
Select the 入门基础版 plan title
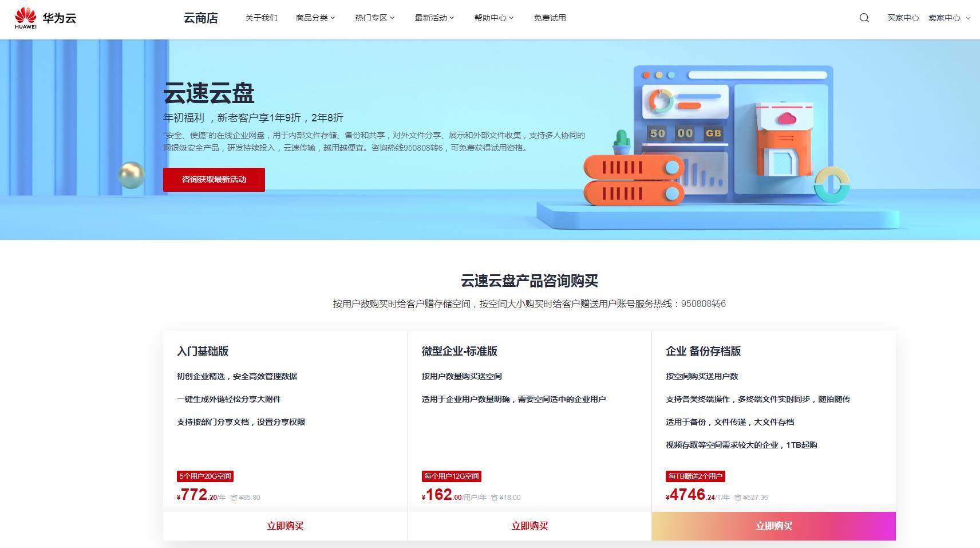tap(203, 351)
